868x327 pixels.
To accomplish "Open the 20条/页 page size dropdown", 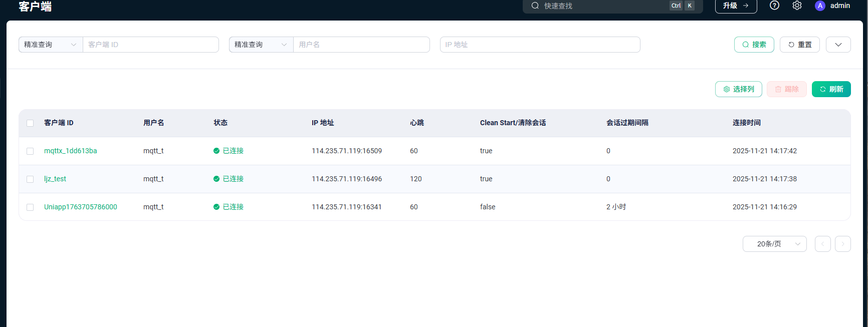I will 774,244.
